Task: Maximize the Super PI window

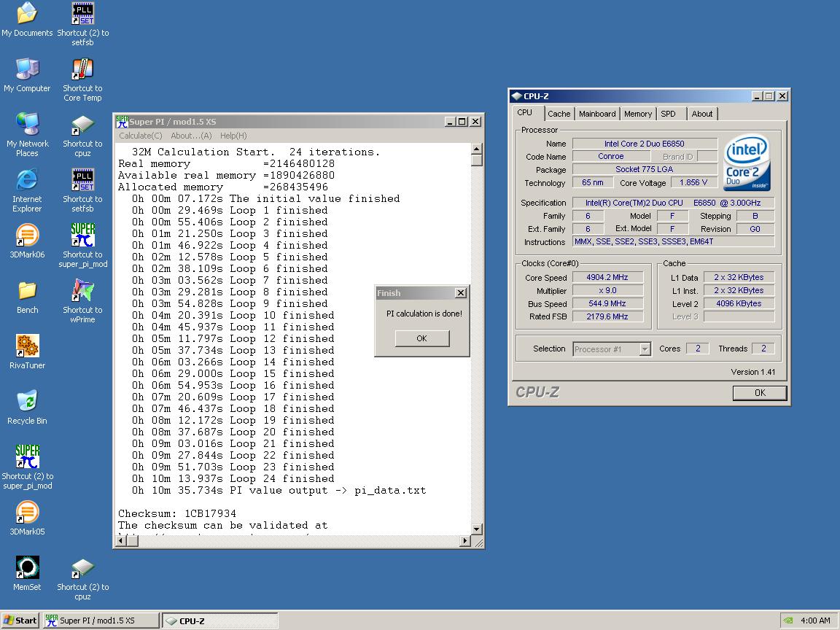Action: click(462, 122)
